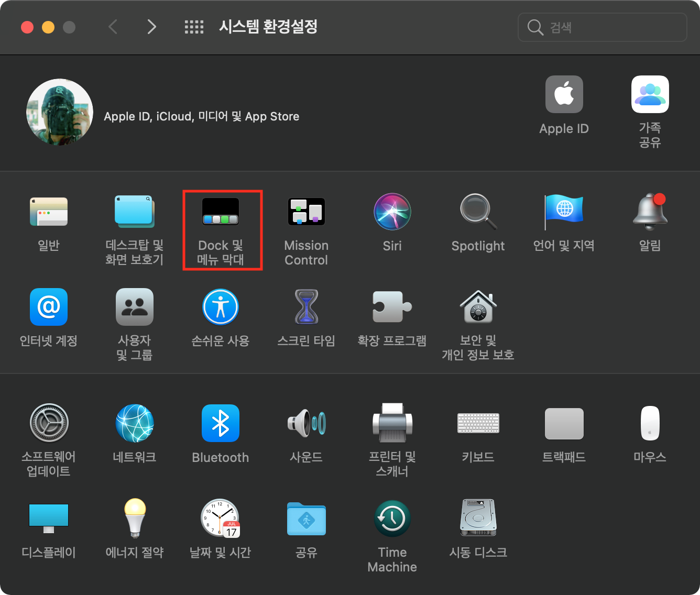Click the Apple ID, iCloud account text
This screenshot has width=700, height=595.
(202, 116)
